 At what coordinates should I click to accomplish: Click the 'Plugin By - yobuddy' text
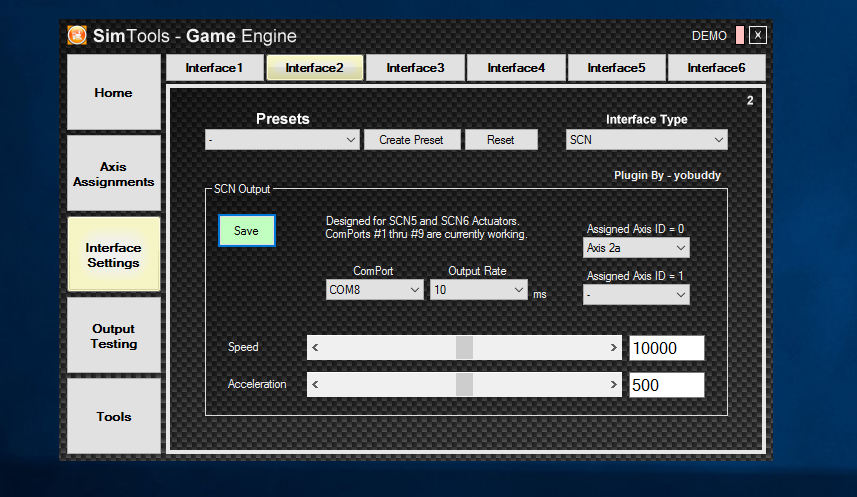pyautogui.click(x=667, y=176)
